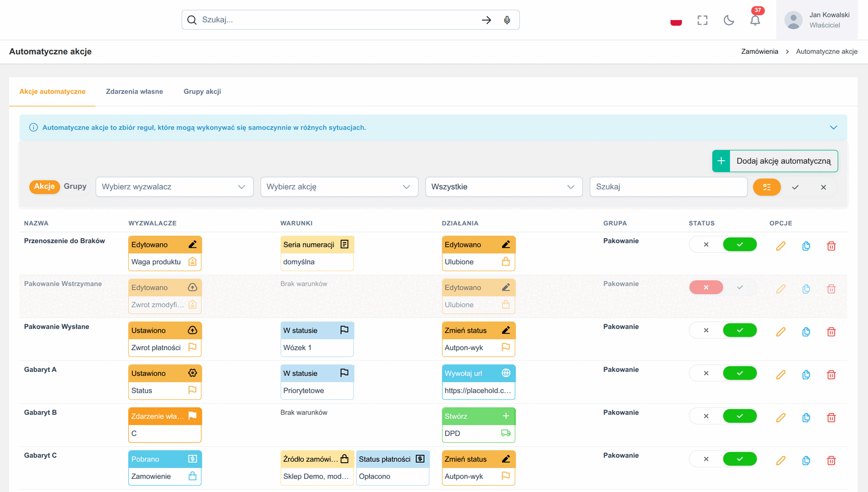
Task: Disable the Gabaryt C status toggle
Action: pyautogui.click(x=706, y=459)
